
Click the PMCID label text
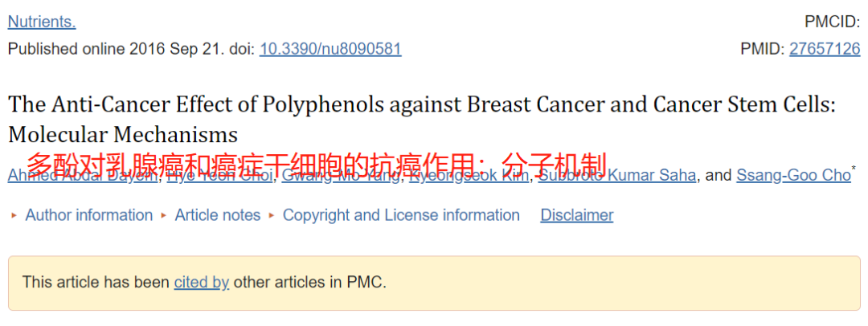[x=833, y=22]
